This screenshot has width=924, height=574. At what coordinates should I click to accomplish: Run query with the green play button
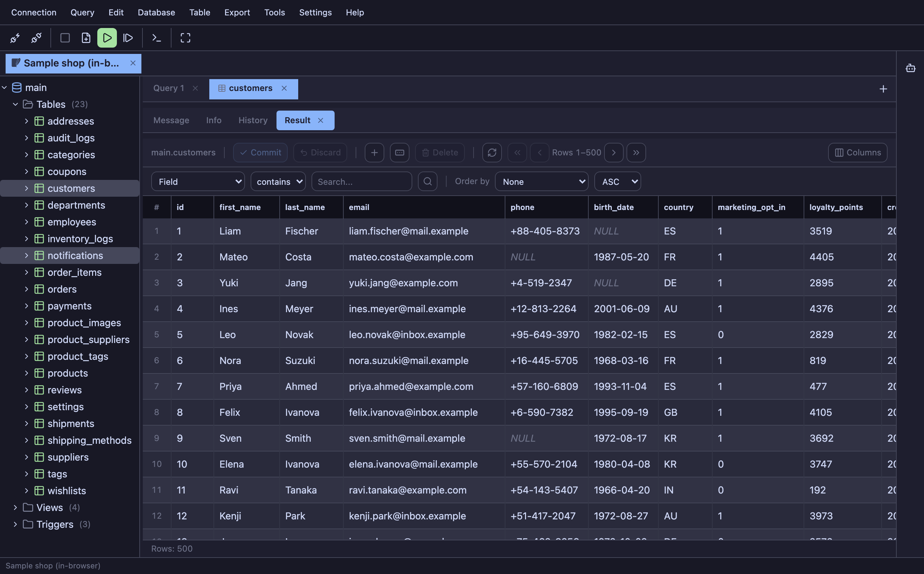click(x=107, y=38)
